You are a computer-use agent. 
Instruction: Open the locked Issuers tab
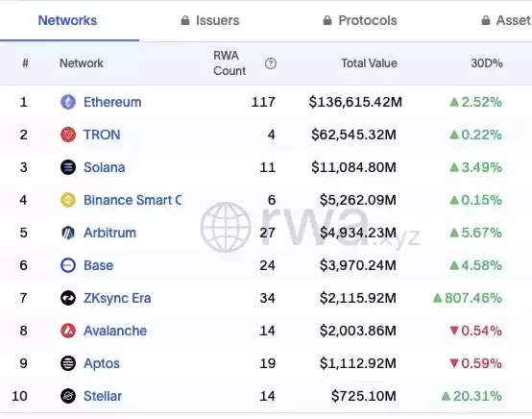click(x=210, y=20)
